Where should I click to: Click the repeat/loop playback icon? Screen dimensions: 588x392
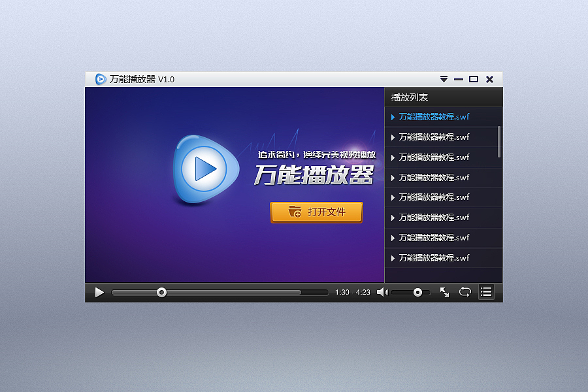click(465, 292)
